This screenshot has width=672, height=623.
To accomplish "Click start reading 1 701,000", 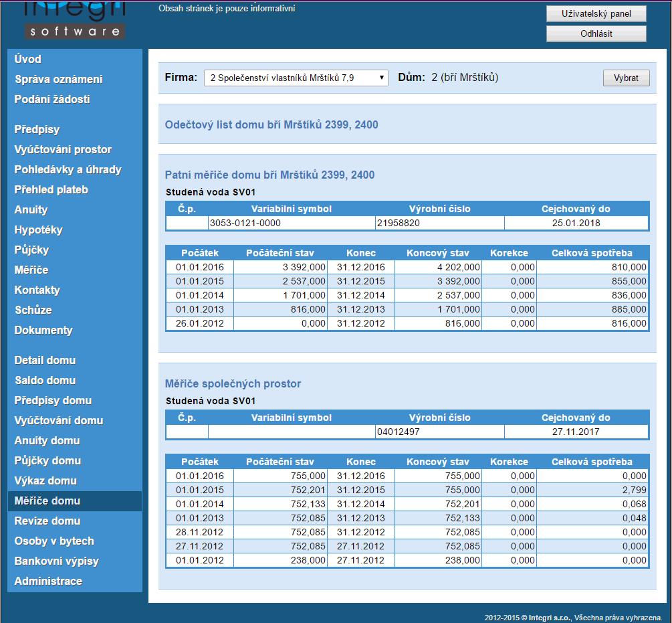I will click(304, 295).
